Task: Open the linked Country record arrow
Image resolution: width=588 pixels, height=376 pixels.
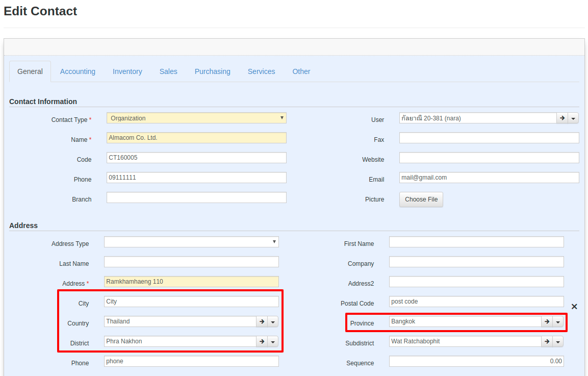Action: pyautogui.click(x=262, y=321)
